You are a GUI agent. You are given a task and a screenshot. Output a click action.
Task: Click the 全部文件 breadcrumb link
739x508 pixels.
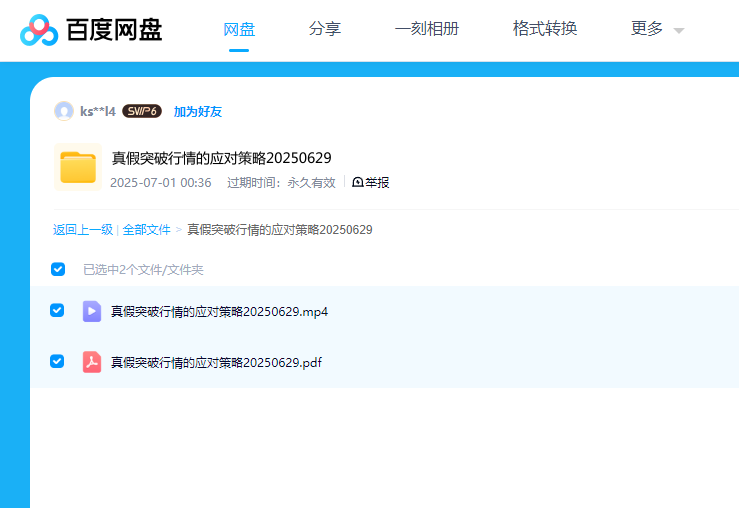tap(146, 230)
